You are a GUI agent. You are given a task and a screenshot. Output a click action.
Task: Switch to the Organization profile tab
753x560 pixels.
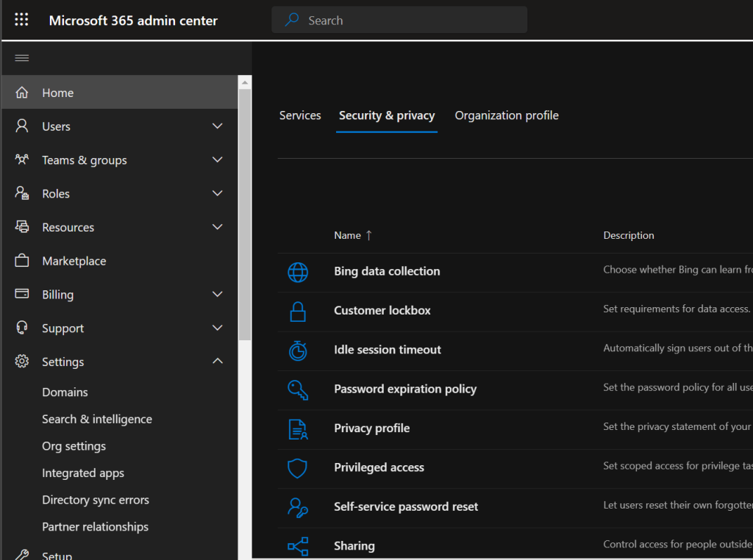pos(507,115)
